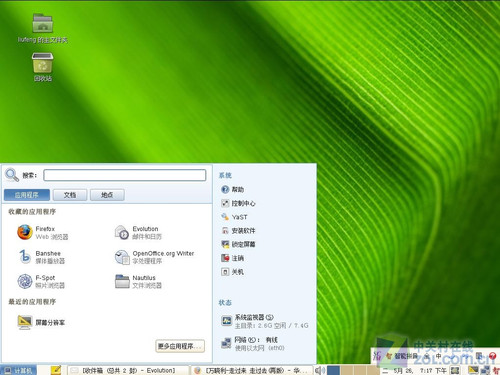Click the 计算机 main menu button
Screen dimensions: 500x375
pos(18,370)
